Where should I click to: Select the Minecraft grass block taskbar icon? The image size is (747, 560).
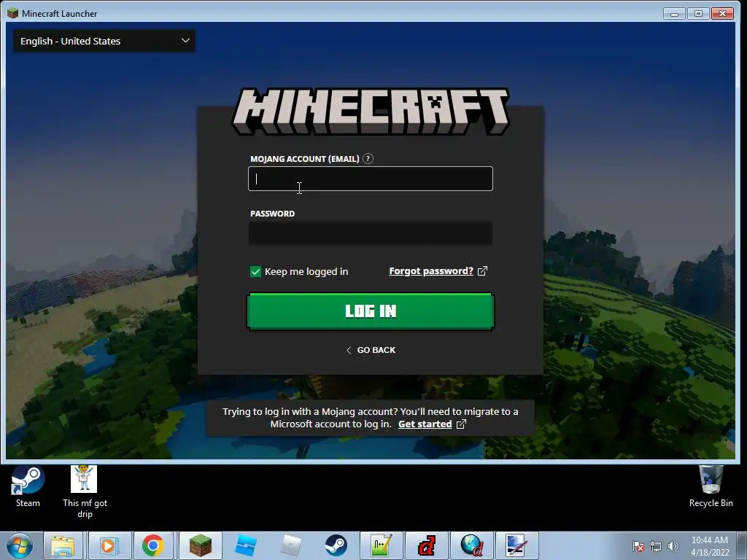[200, 545]
